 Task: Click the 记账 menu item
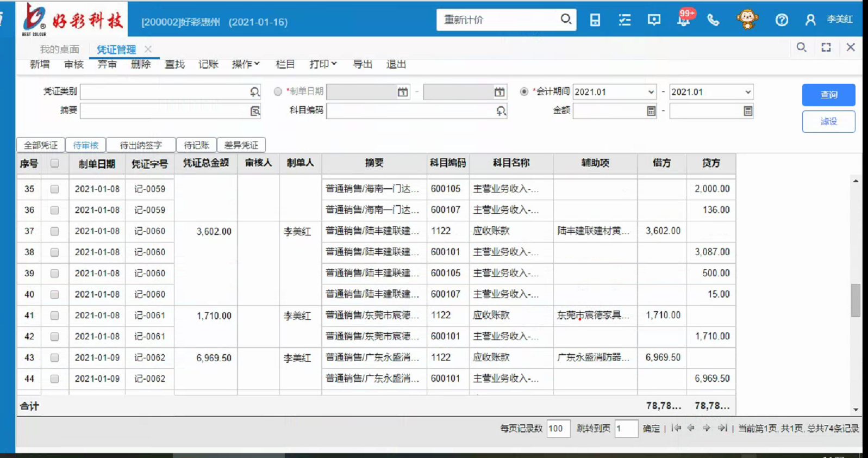click(208, 64)
